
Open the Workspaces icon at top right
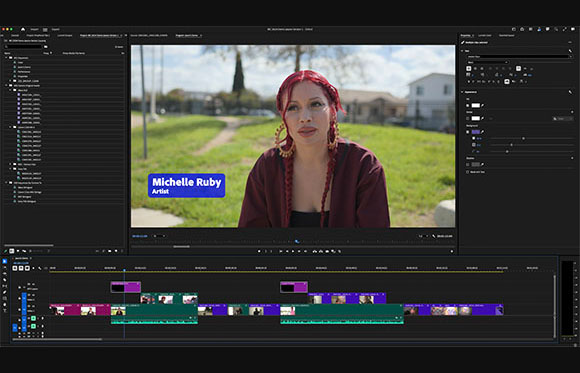coord(514,29)
